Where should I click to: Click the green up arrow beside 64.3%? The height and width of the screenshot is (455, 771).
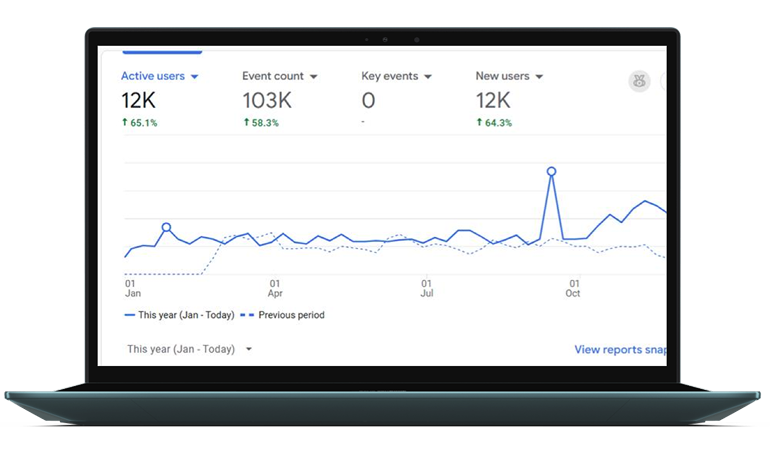479,123
